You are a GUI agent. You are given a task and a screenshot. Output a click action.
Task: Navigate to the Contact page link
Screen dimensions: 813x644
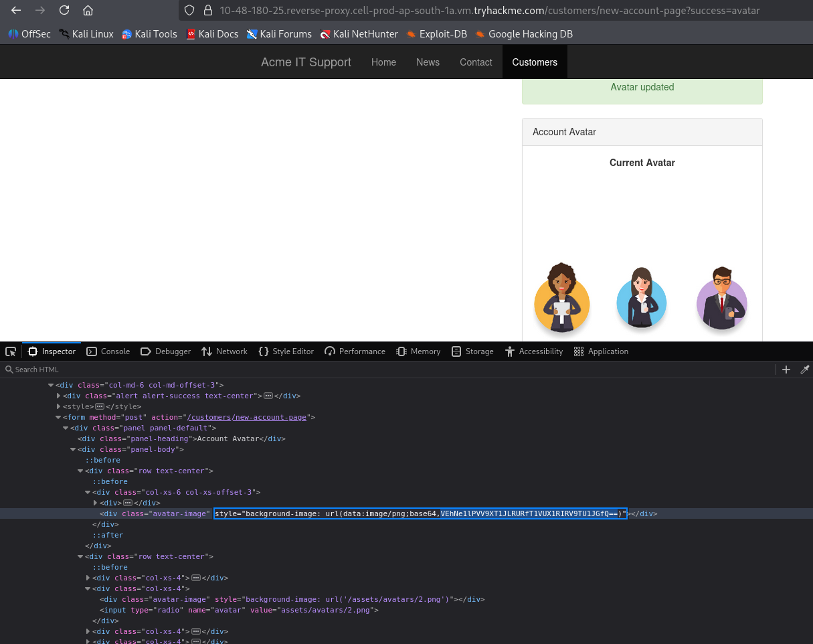(x=475, y=62)
